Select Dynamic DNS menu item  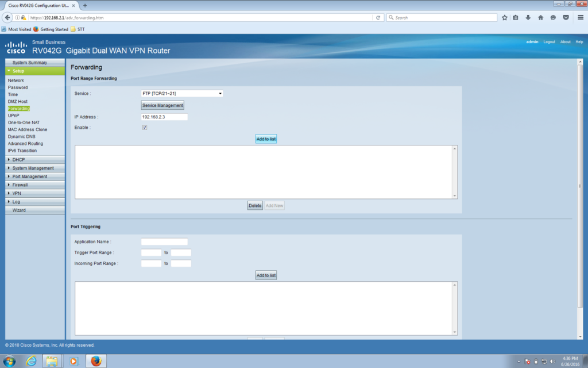(21, 137)
